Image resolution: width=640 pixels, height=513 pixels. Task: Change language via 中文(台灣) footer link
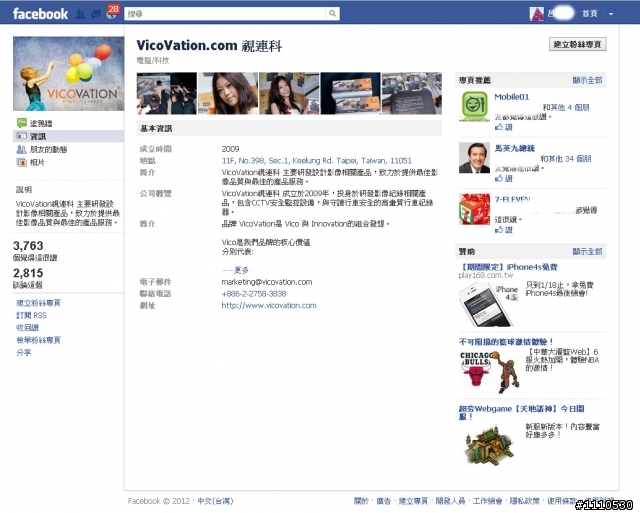tap(215, 501)
